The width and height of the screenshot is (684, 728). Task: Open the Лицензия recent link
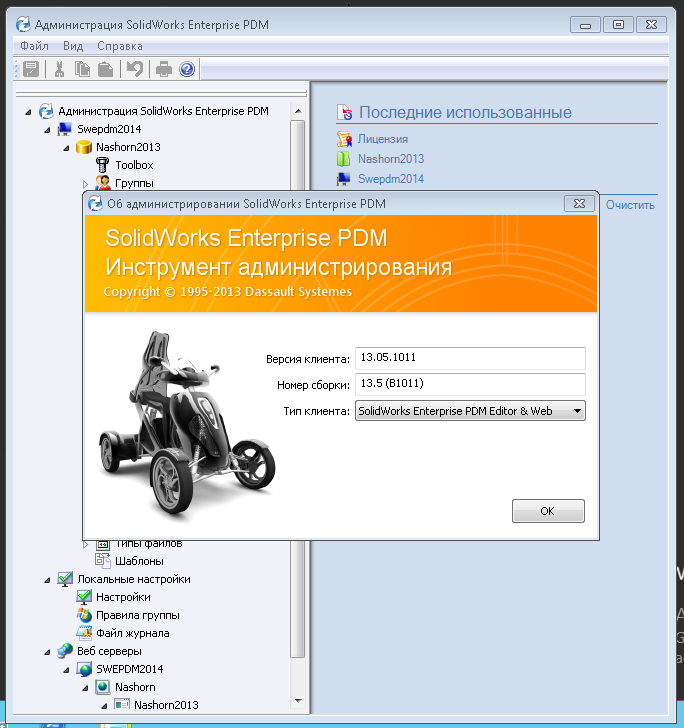[383, 139]
